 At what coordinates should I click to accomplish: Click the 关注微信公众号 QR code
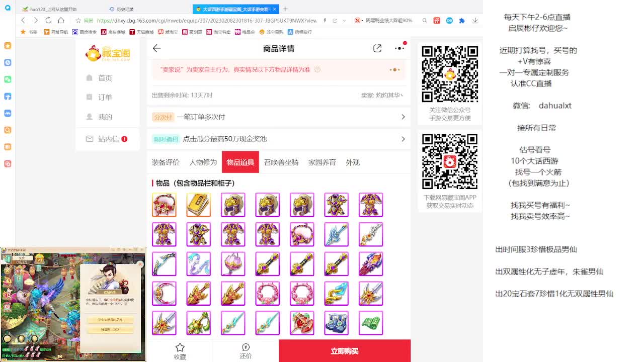tap(450, 74)
